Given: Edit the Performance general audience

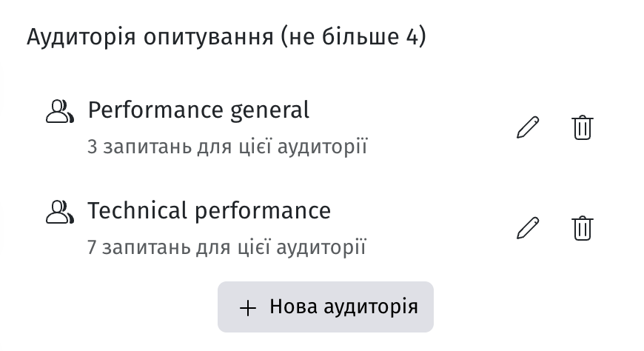Looking at the screenshot, I should (x=528, y=127).
